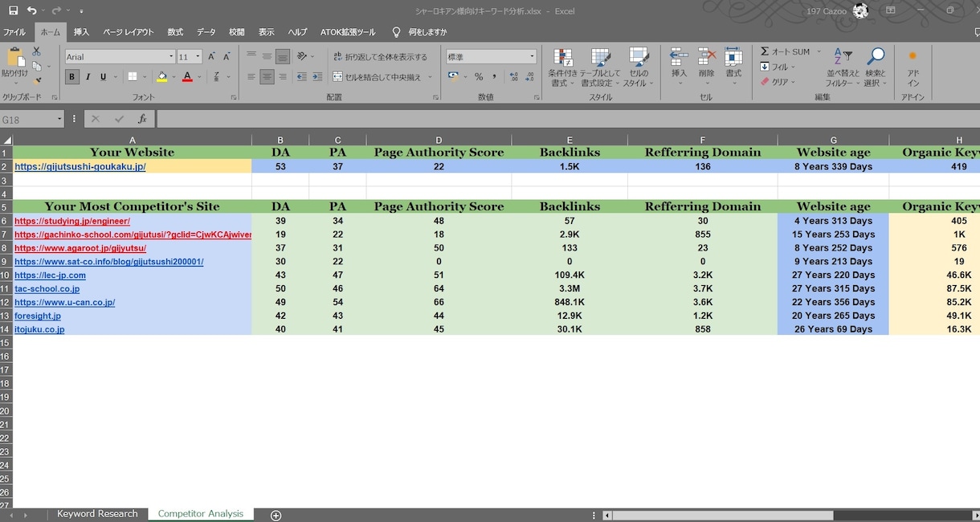This screenshot has height=522, width=980.
Task: Toggle wrap text (折り返して全体を表示する)
Action: (x=380, y=57)
